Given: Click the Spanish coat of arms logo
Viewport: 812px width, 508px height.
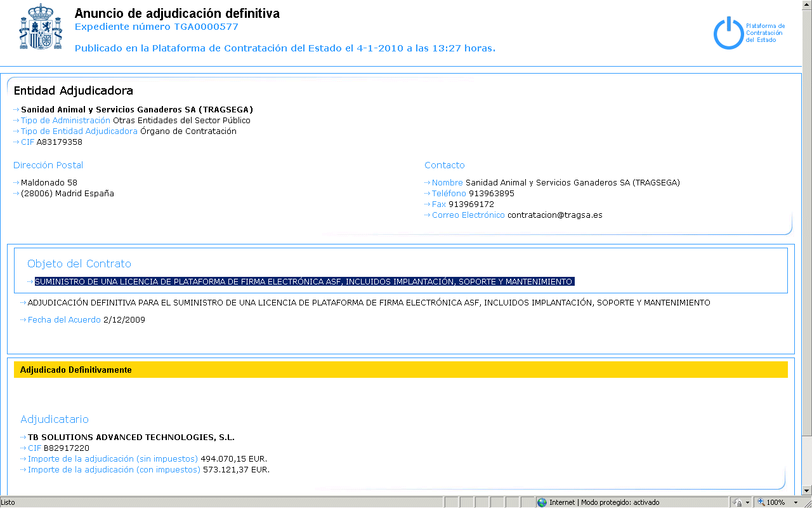Looking at the screenshot, I should coord(41,27).
